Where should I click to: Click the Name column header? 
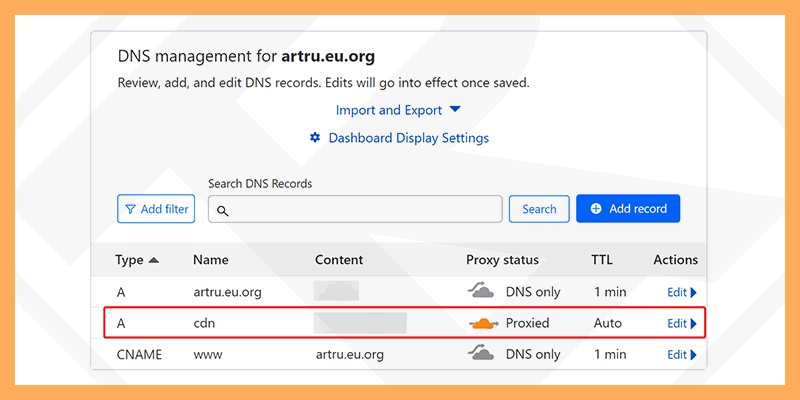tap(211, 260)
